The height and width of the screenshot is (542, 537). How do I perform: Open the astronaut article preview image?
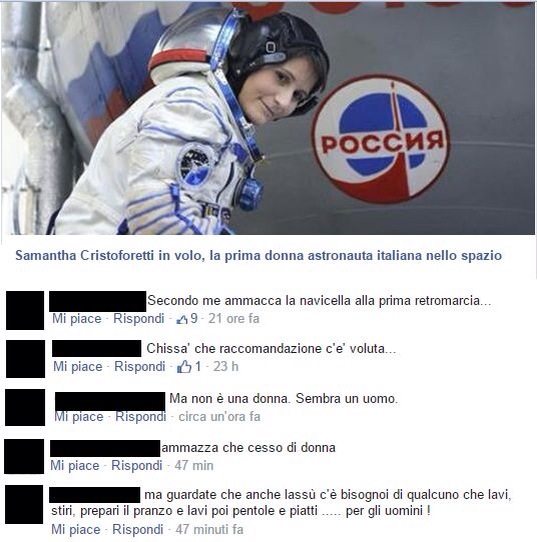[268, 118]
